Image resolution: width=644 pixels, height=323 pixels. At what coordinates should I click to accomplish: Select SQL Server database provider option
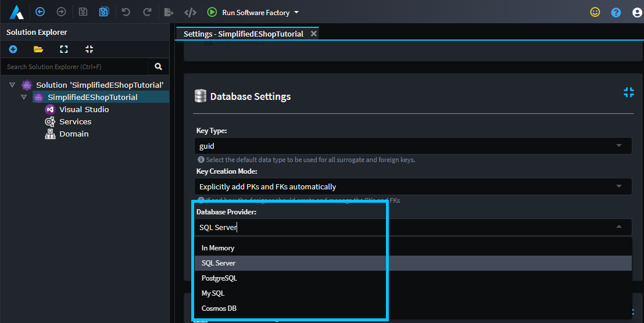tap(413, 263)
